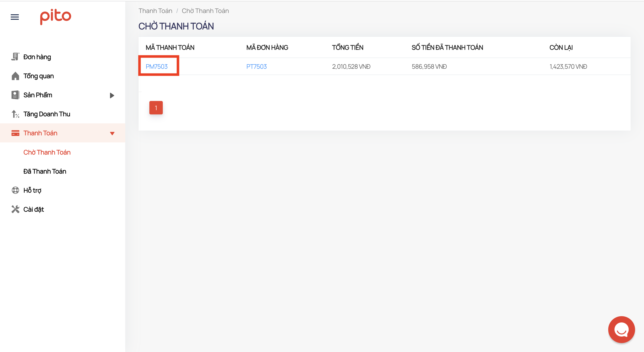Open Chờ Thanh Toán submenu item

click(47, 152)
